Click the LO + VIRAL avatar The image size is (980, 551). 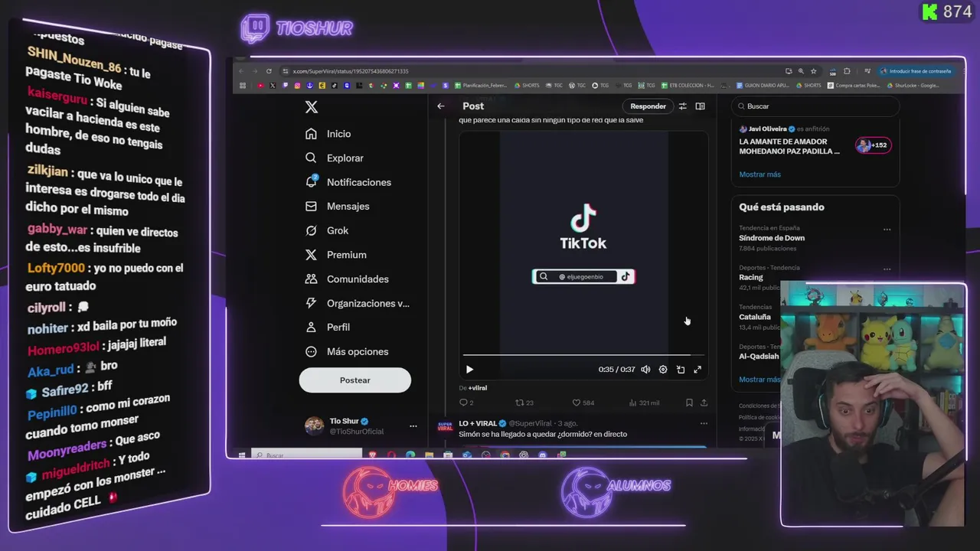point(445,426)
